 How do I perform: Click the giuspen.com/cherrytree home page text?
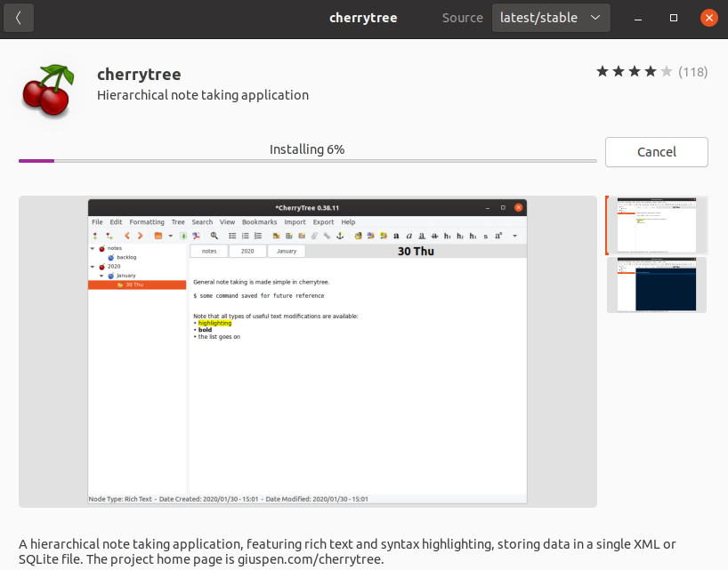coord(311,559)
